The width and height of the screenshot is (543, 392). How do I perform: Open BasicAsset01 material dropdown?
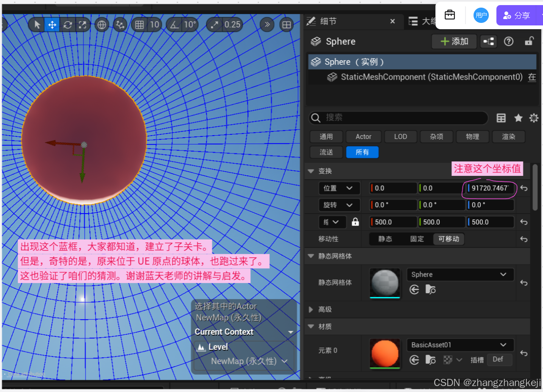pos(460,345)
